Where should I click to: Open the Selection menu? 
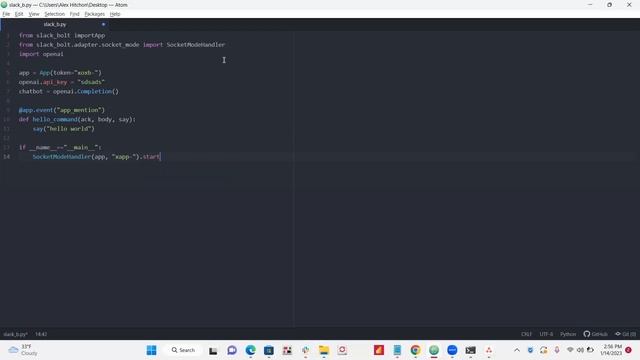[x=54, y=14]
